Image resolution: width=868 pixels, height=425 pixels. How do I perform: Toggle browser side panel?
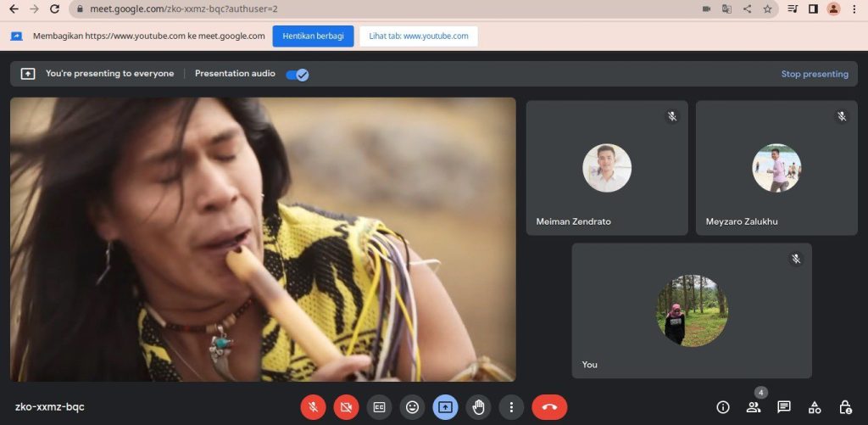[813, 8]
